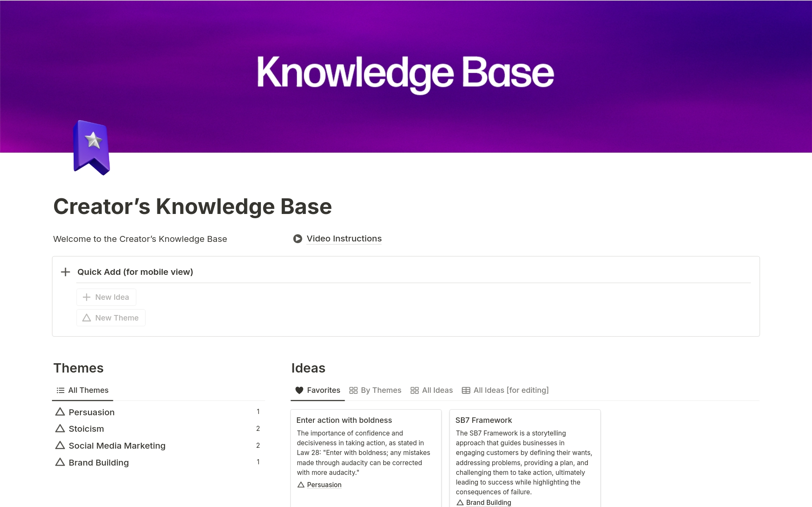812x507 pixels.
Task: Switch to the By Themes tab
Action: point(375,390)
